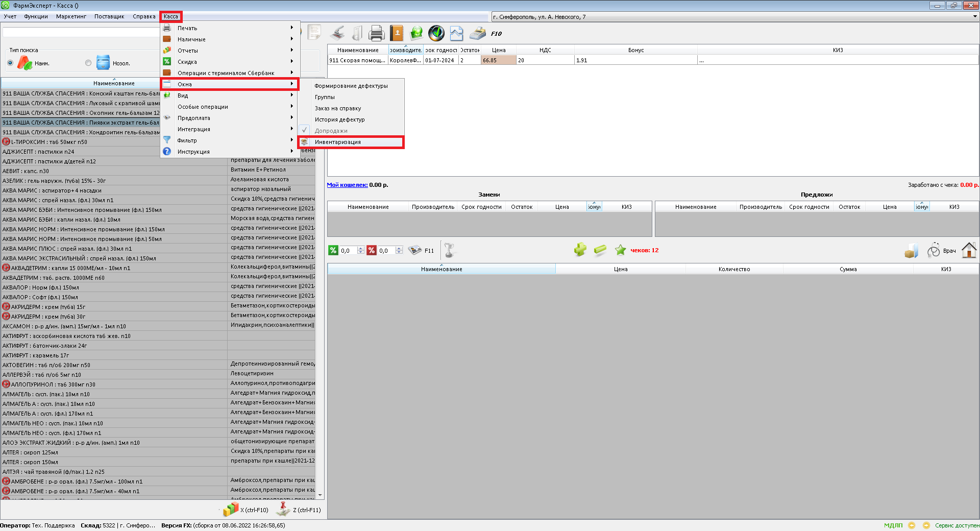The width and height of the screenshot is (980, 531).
Task: Click the X report (ctrl-F10) button
Action: click(x=246, y=509)
